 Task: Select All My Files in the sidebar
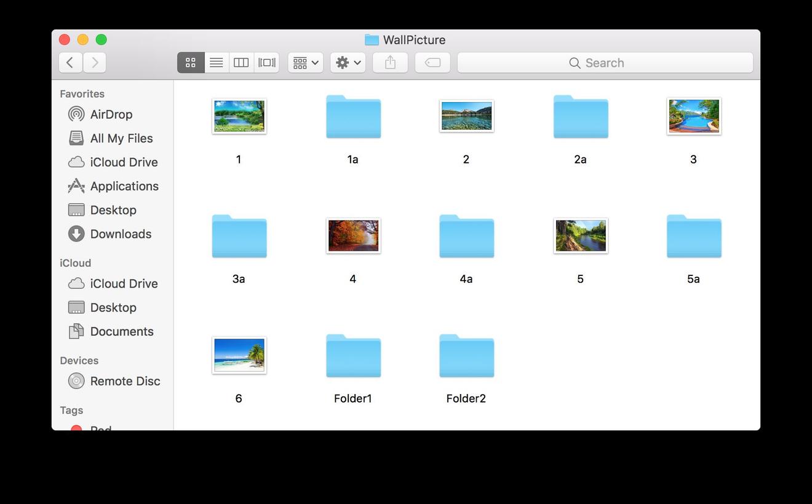coord(121,138)
